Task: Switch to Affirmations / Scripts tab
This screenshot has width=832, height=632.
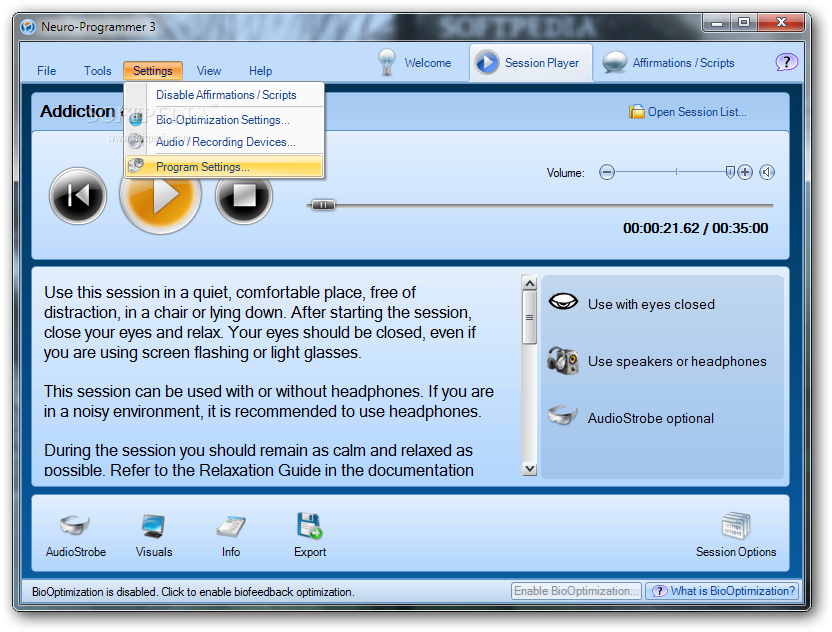Action: 669,63
